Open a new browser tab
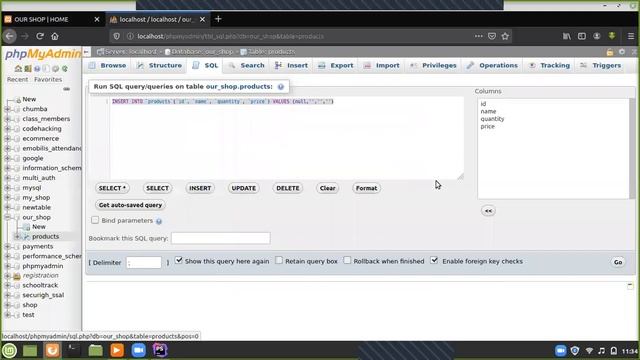The image size is (640, 360). point(218,19)
